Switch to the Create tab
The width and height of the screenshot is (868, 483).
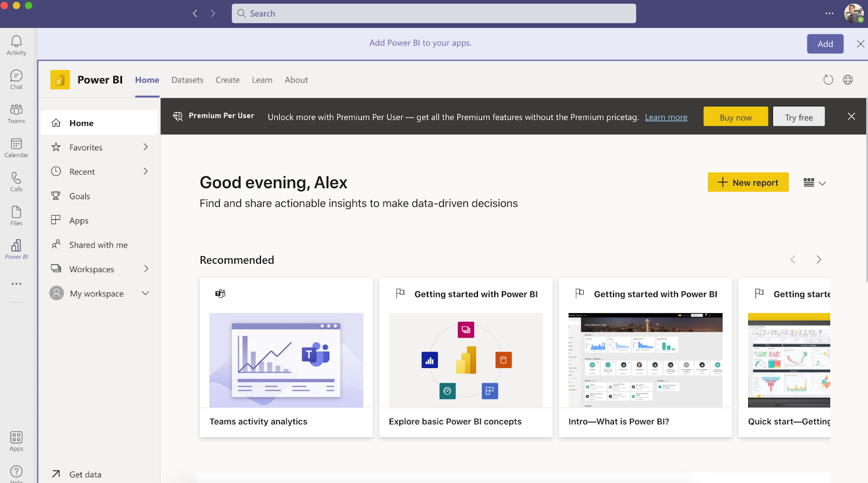click(227, 80)
